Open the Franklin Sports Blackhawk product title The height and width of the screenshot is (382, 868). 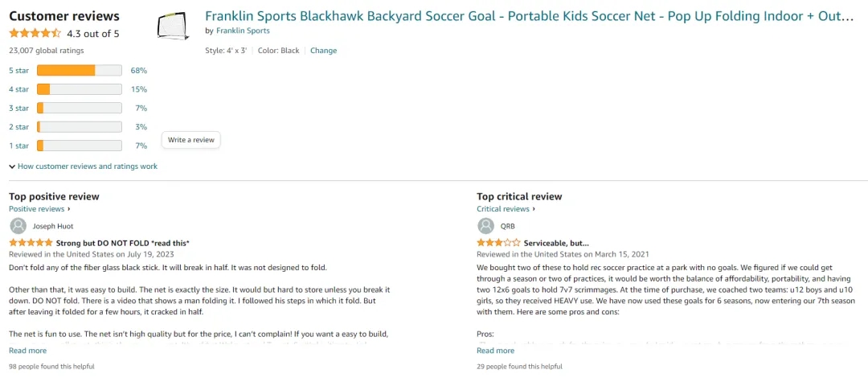(x=529, y=16)
